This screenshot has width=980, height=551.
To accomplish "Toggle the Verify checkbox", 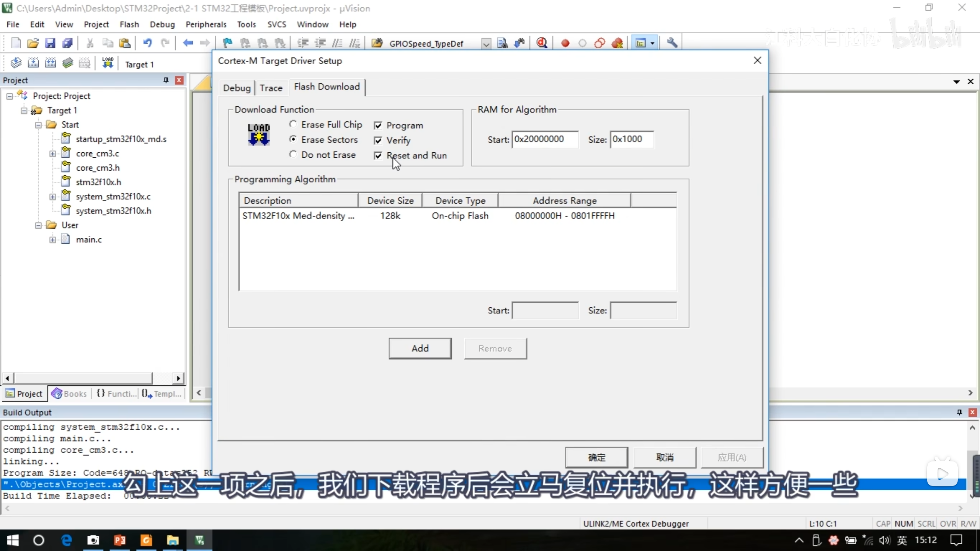I will [x=378, y=140].
